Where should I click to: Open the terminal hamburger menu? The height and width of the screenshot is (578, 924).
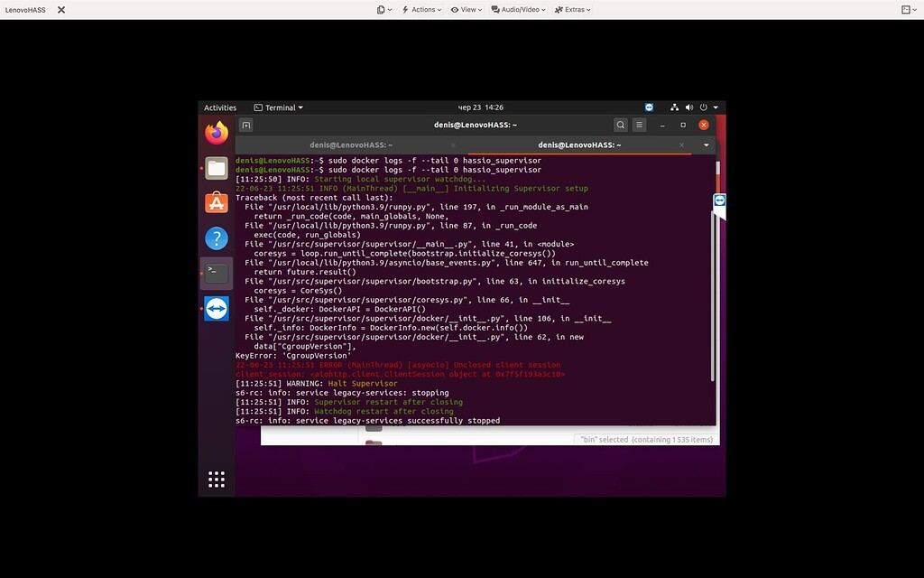coord(639,125)
